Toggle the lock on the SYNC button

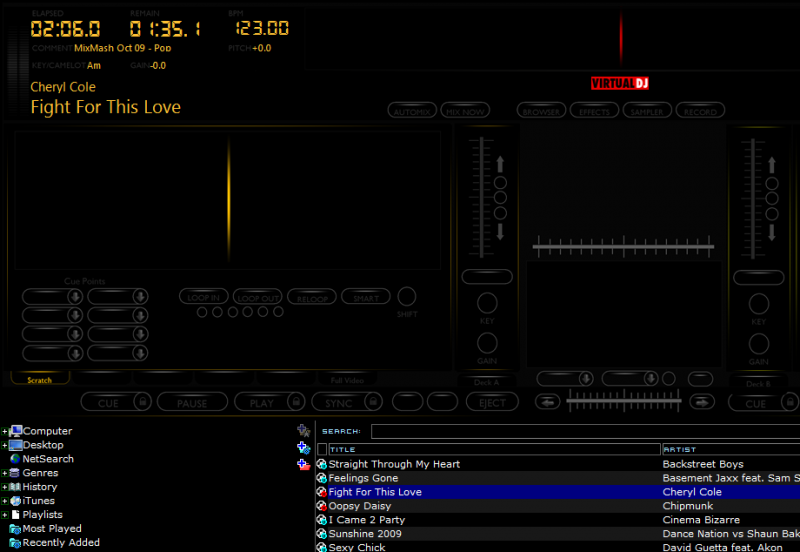coord(373,402)
